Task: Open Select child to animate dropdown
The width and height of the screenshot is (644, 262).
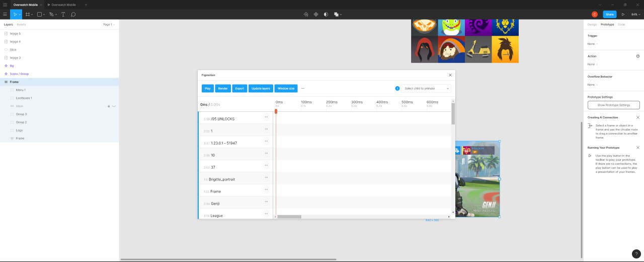Action: 426,88
